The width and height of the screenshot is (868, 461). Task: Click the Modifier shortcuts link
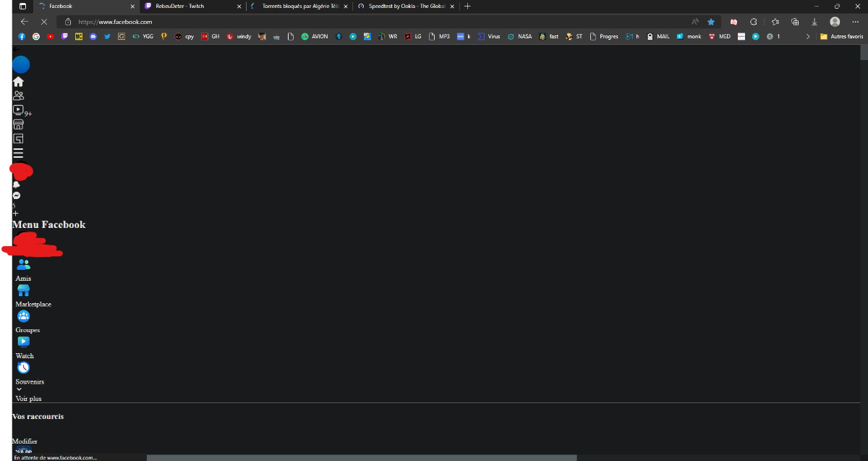tap(25, 441)
